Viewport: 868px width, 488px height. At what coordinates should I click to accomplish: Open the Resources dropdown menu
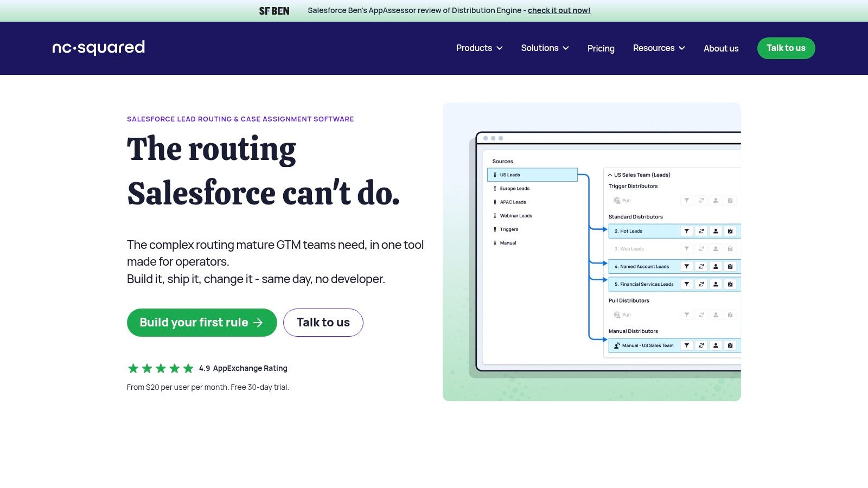coord(659,48)
